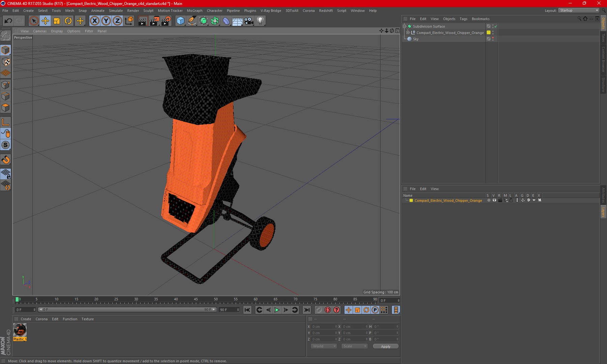The width and height of the screenshot is (607, 364).
Task: Add a cube primitive object
Action: [181, 21]
